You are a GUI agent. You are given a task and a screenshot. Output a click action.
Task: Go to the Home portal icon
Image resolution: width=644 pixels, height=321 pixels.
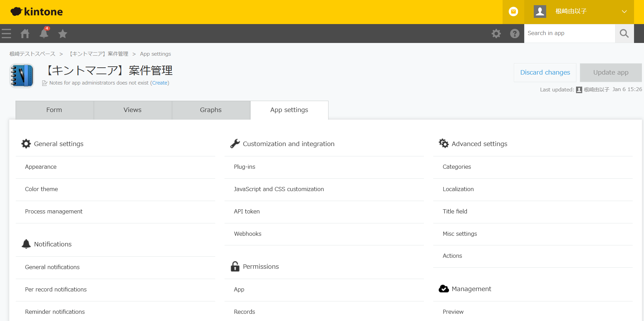click(x=25, y=34)
